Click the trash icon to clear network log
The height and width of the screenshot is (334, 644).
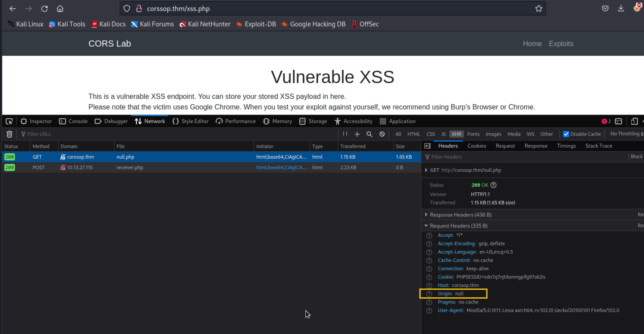point(9,134)
